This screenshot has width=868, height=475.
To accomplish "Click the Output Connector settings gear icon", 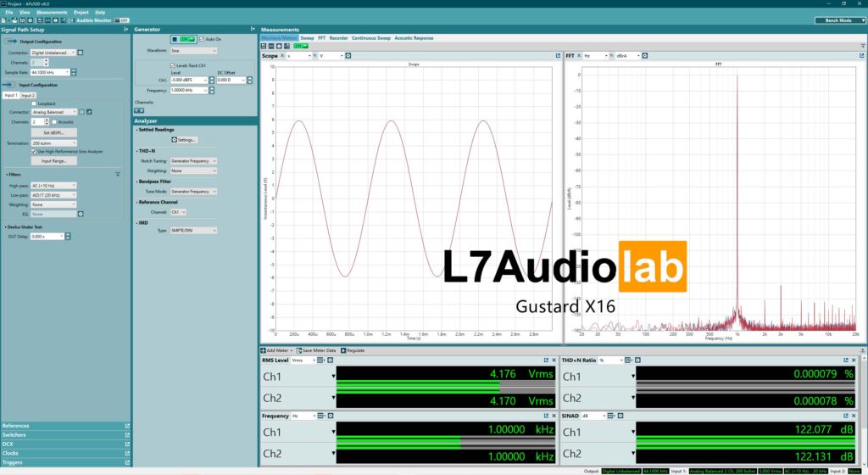I will pos(81,52).
